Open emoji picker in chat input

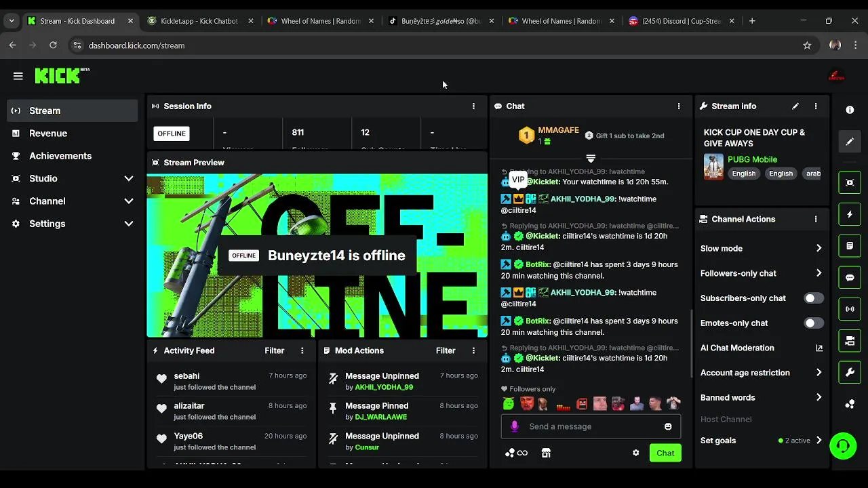(x=668, y=426)
